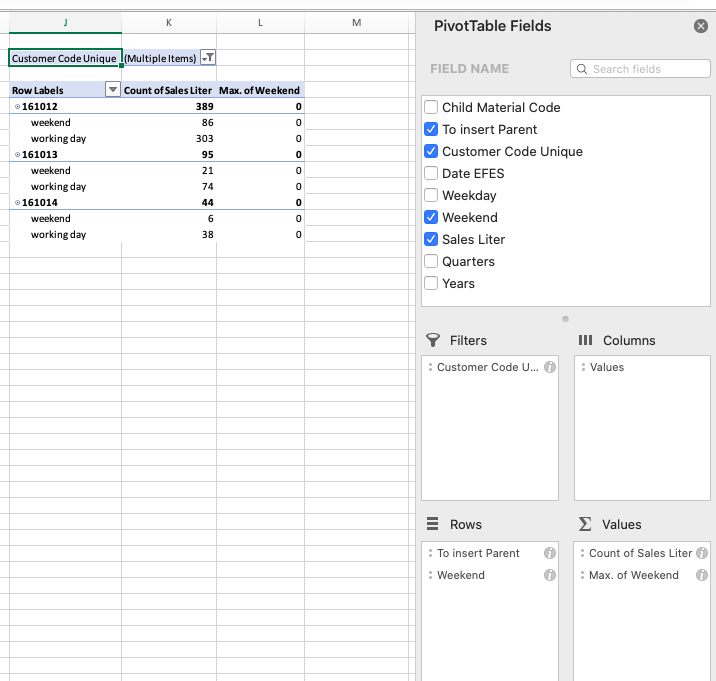716x681 pixels.
Task: Click the cell with value 303
Action: (x=169, y=138)
